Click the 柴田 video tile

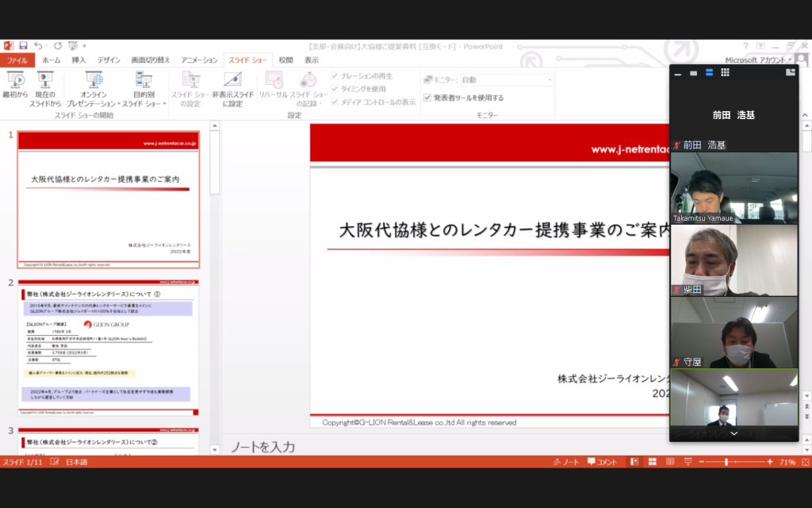click(x=733, y=260)
